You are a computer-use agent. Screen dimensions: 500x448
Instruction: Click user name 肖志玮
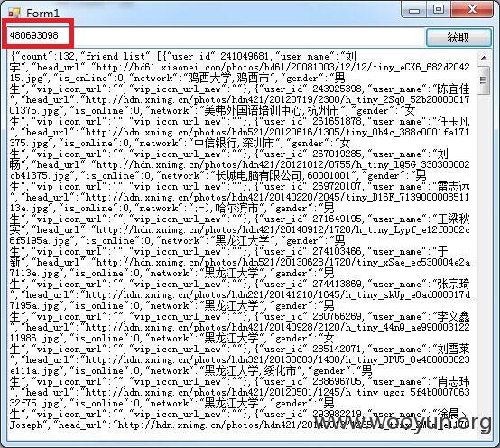point(453,382)
